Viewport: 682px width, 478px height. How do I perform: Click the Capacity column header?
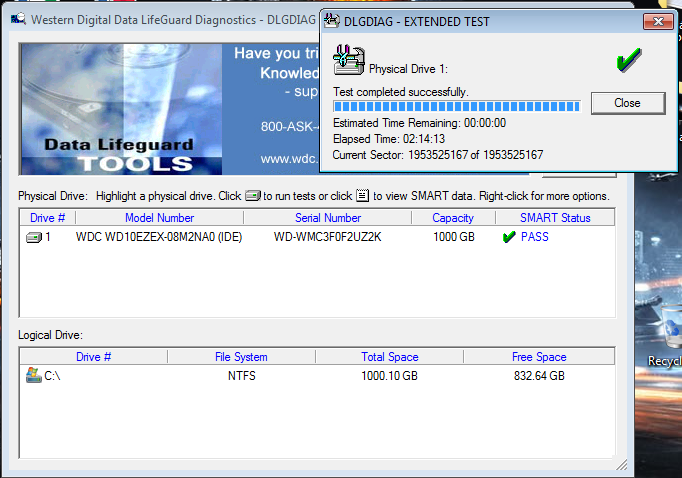tap(453, 217)
